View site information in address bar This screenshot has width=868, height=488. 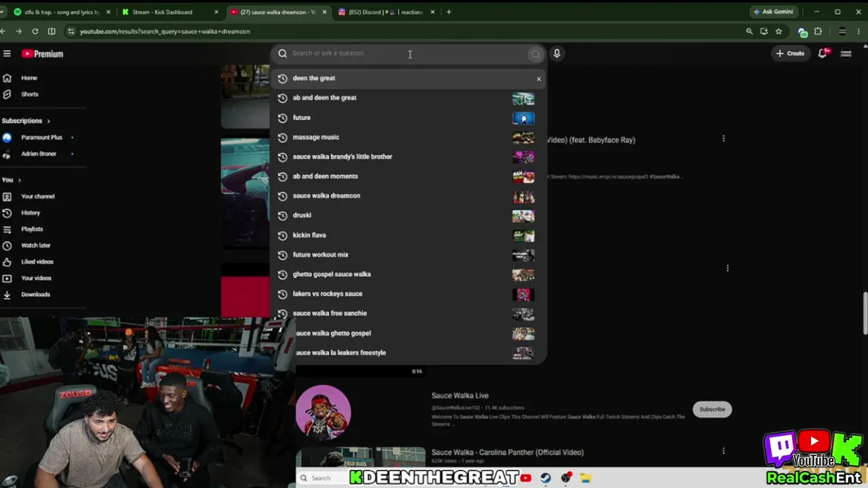click(71, 31)
